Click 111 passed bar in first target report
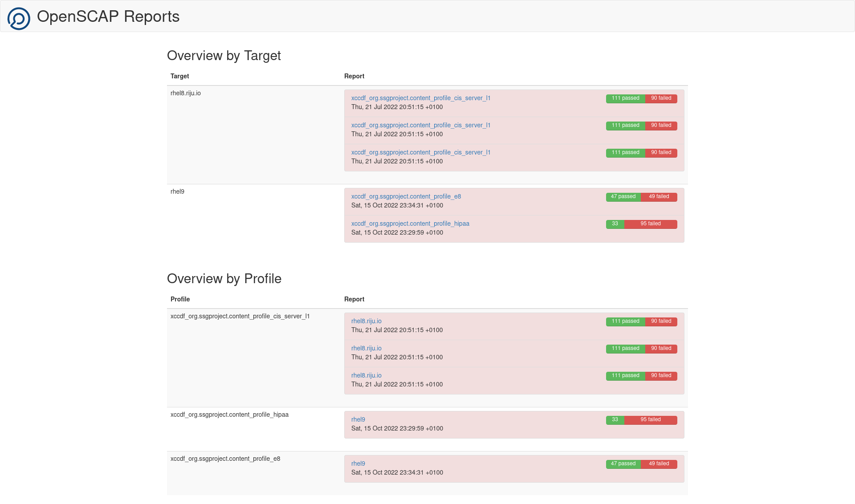The width and height of the screenshot is (855, 504). click(x=625, y=98)
